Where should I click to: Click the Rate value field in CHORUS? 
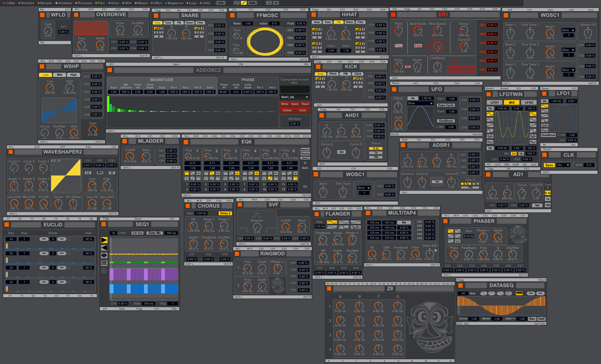pyautogui.click(x=201, y=213)
